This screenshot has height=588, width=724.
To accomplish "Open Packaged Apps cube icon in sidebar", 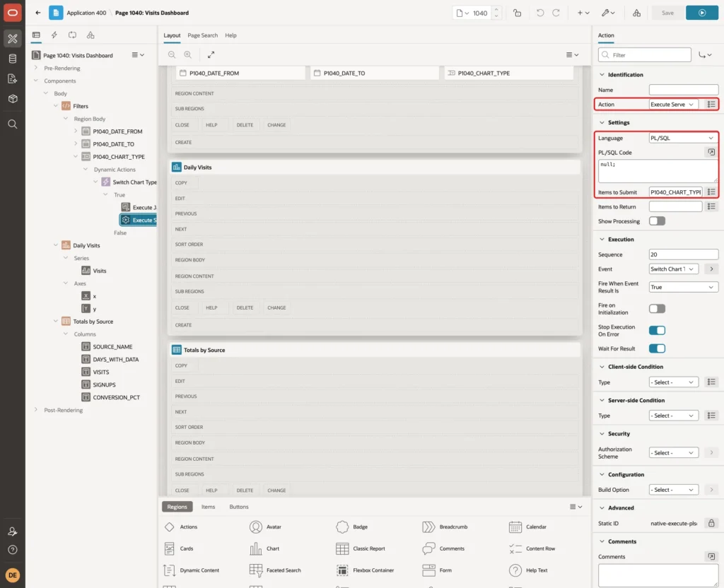I will pos(13,99).
